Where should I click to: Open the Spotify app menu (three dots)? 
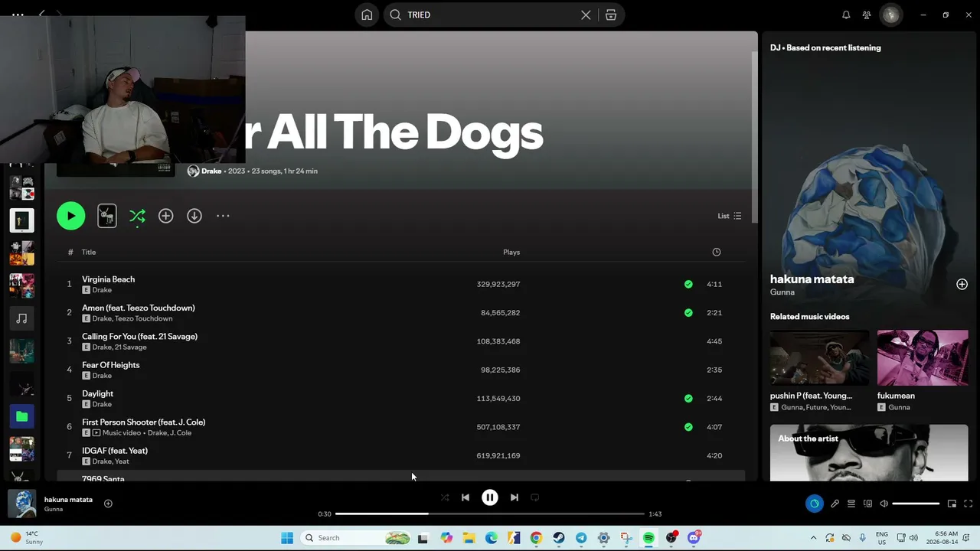(x=18, y=15)
